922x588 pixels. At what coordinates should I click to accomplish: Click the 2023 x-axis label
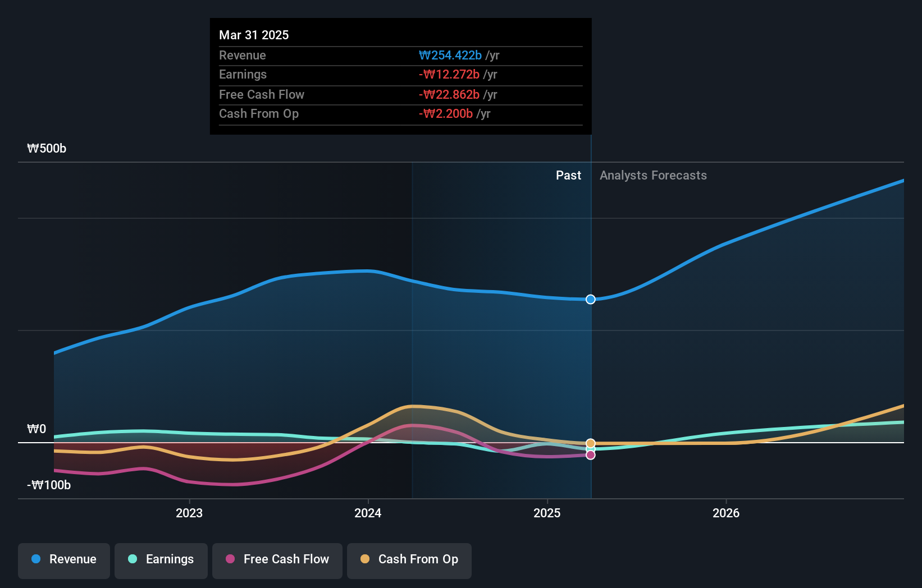click(189, 513)
